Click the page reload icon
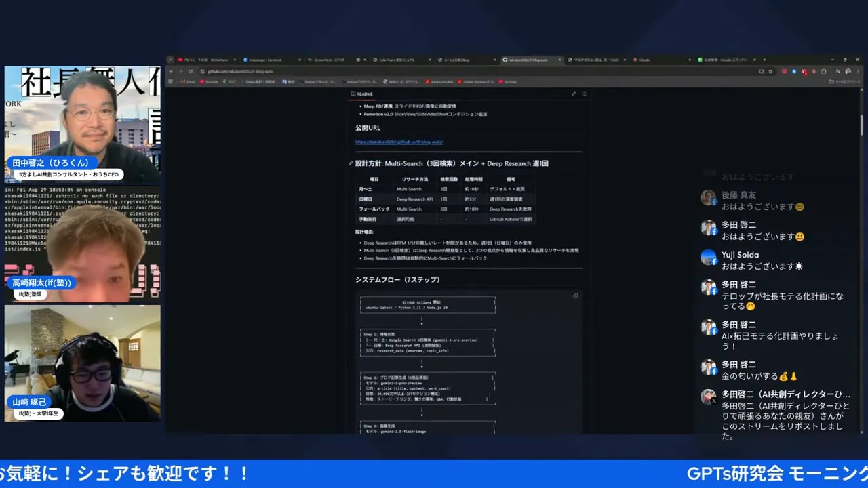 click(192, 70)
